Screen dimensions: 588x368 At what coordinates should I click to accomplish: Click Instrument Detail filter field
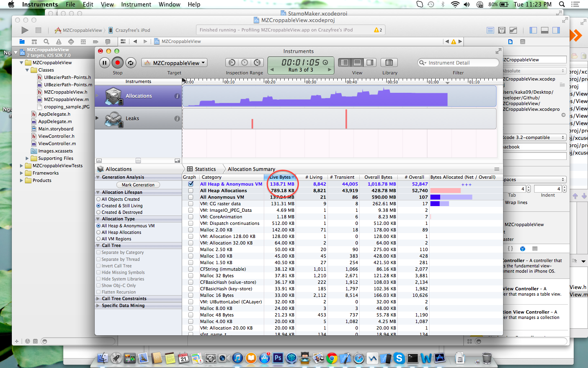(458, 63)
